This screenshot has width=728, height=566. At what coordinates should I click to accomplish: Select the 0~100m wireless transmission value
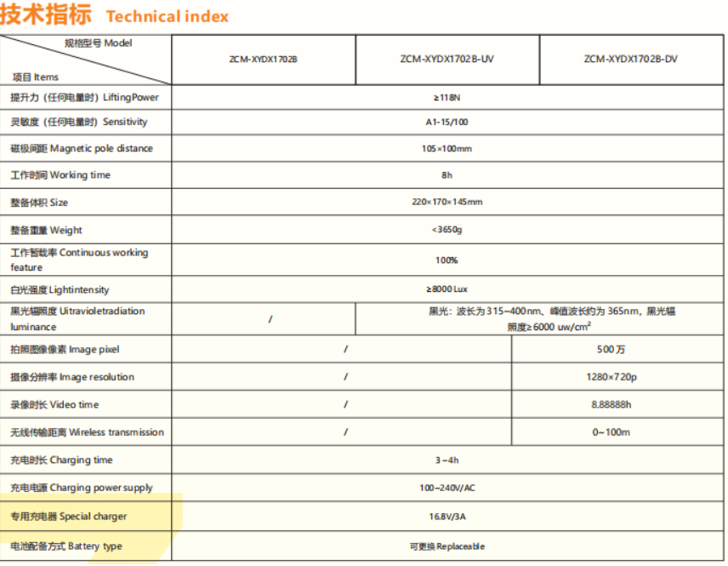611,432
